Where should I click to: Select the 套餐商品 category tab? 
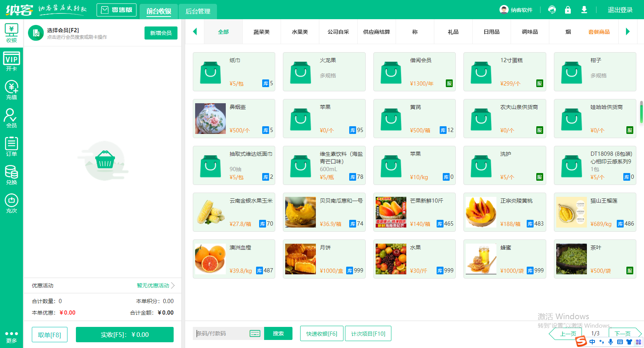pos(599,32)
